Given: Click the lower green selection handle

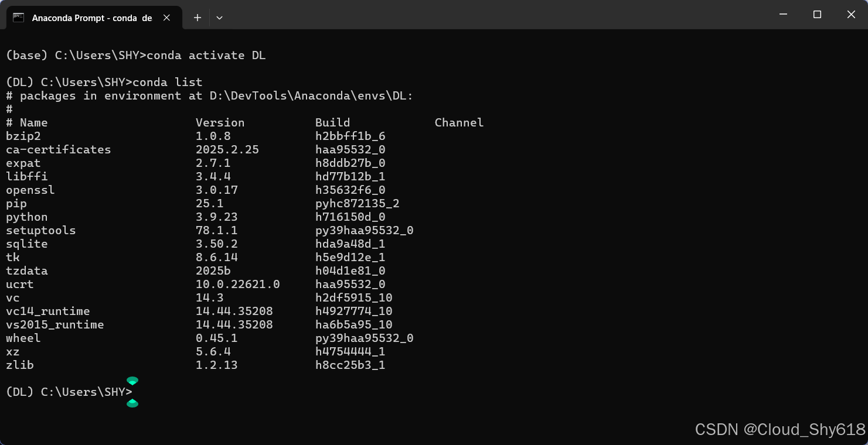Looking at the screenshot, I should click(x=132, y=403).
